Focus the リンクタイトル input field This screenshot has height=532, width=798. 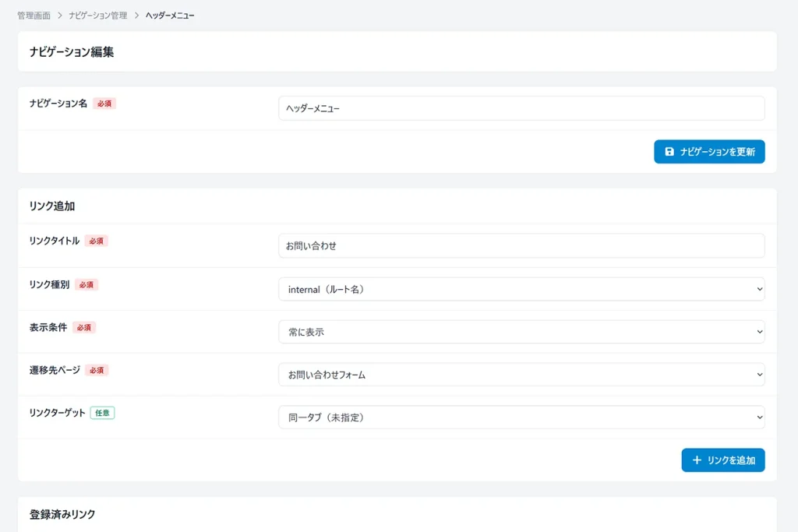521,245
